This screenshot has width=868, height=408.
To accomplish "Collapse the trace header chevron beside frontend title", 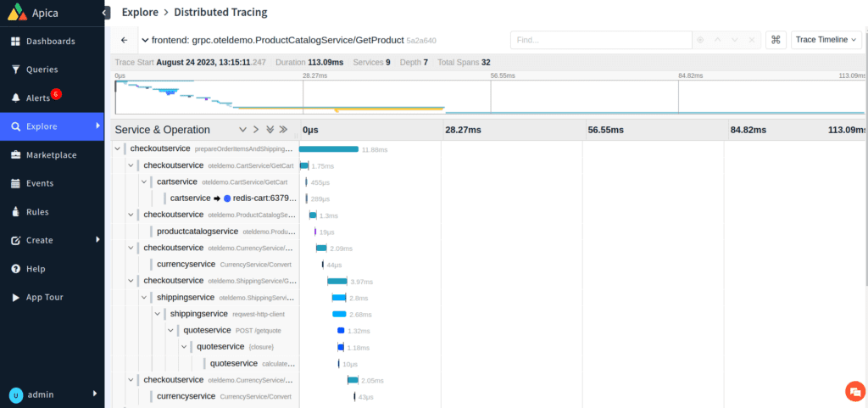I will pyautogui.click(x=145, y=40).
